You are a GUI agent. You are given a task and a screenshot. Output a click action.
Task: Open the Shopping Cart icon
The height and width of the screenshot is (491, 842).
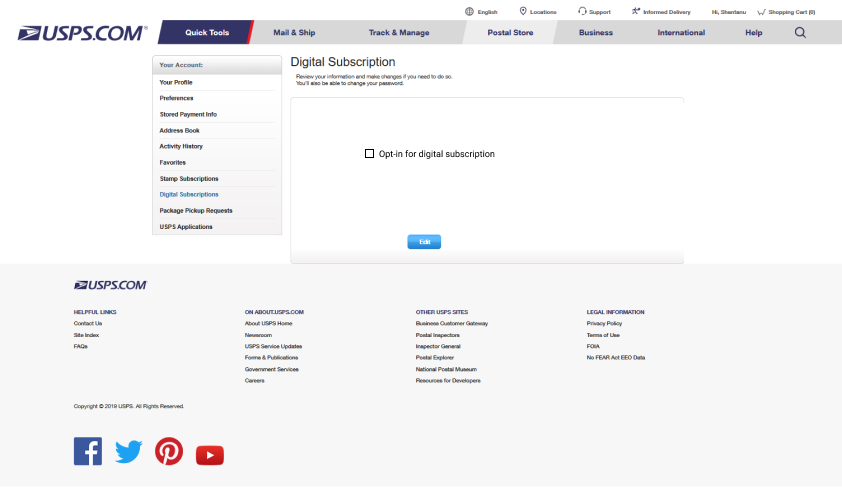tap(761, 12)
